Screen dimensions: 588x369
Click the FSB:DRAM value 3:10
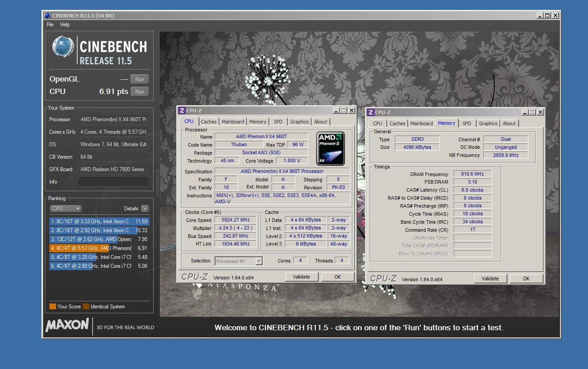pos(473,182)
